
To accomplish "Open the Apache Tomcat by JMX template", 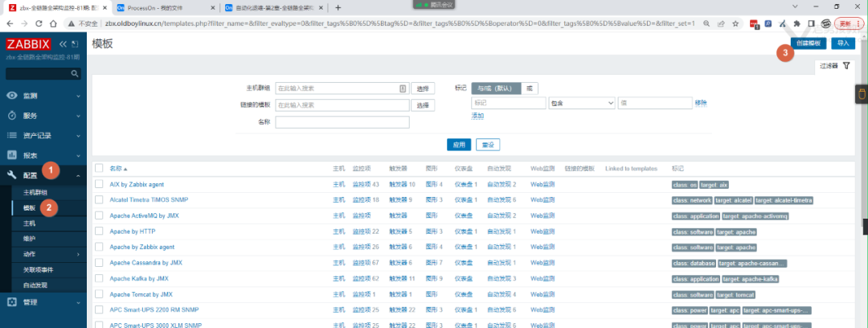I will pos(141,294).
